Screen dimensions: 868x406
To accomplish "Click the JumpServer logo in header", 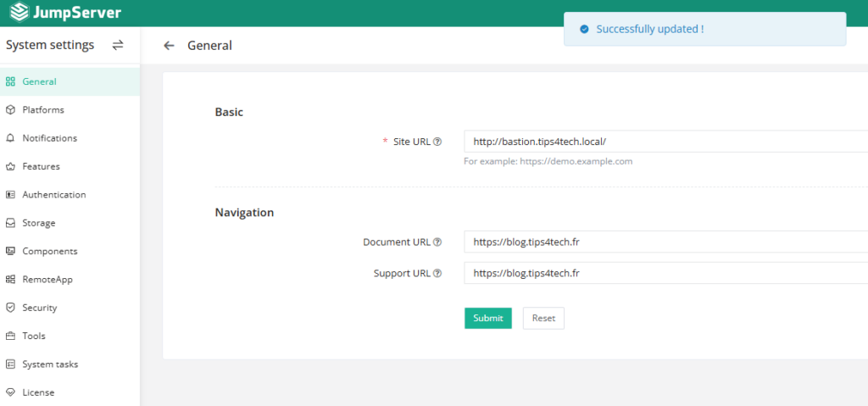I will 64,13.
